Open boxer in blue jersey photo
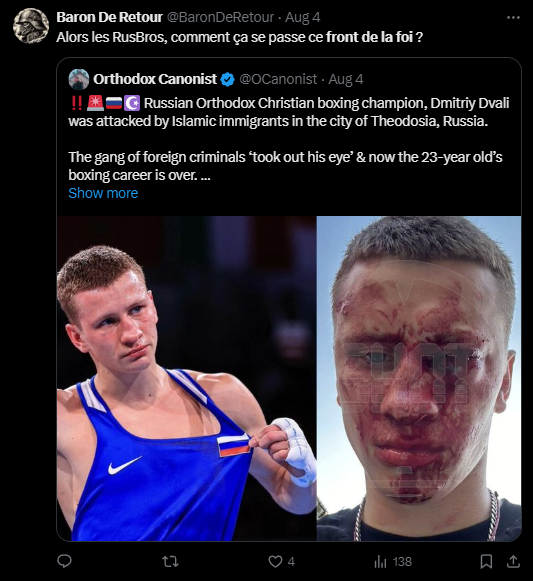 coord(186,378)
